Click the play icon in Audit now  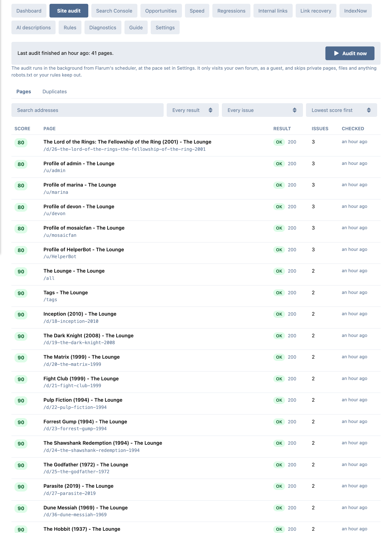pos(336,53)
